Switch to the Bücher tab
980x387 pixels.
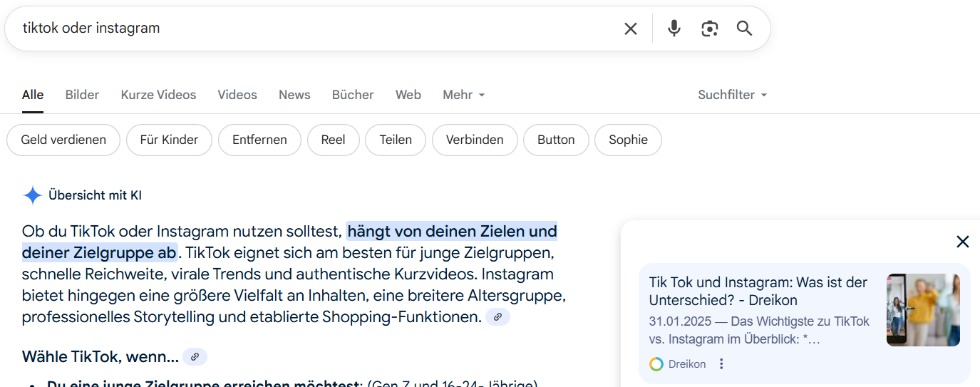[353, 95]
